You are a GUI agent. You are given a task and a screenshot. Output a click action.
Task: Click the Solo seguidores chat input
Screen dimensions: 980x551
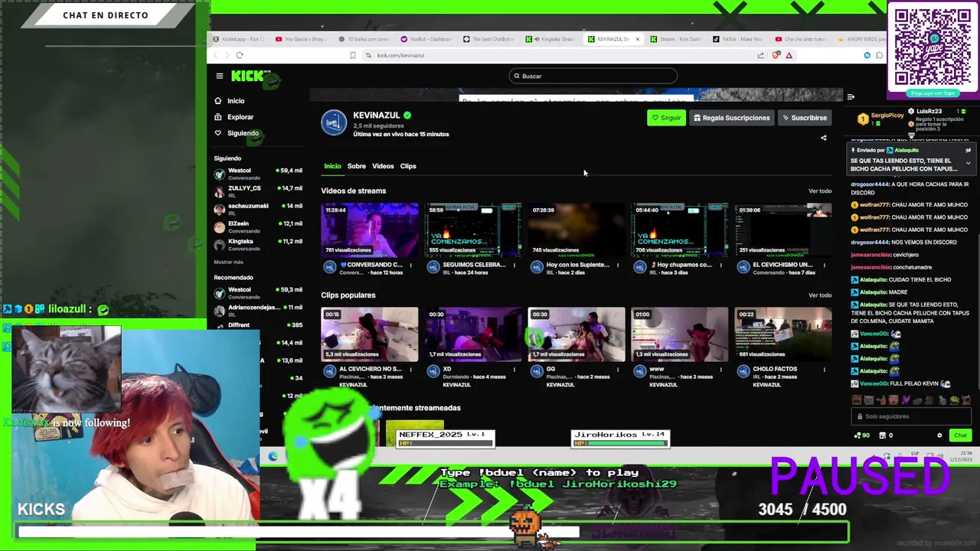[911, 416]
